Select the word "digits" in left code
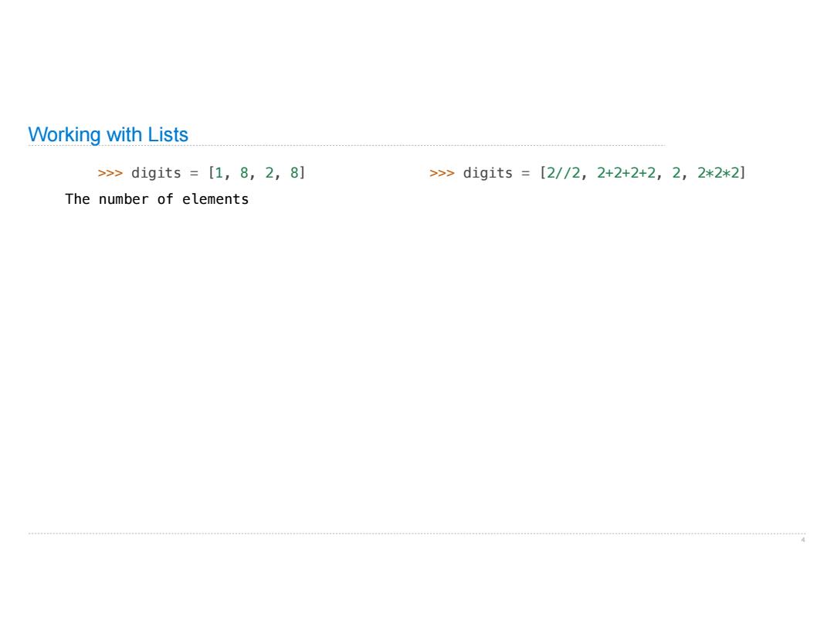The height and width of the screenshot is (644, 834). pyautogui.click(x=156, y=174)
